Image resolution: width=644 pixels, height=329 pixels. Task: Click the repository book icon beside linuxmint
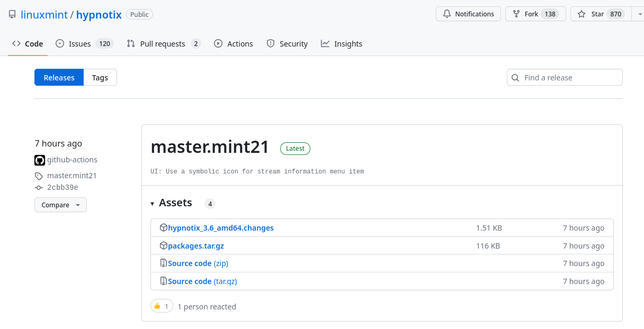click(12, 14)
